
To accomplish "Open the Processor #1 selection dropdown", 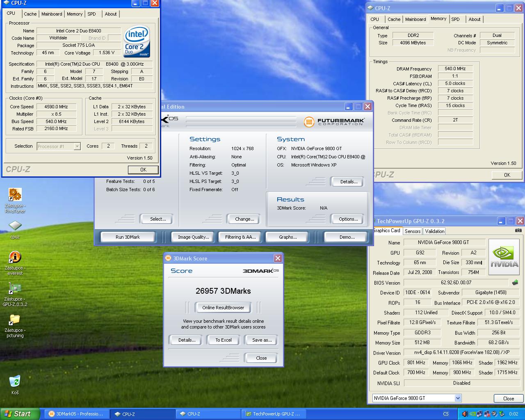I will (x=77, y=146).
